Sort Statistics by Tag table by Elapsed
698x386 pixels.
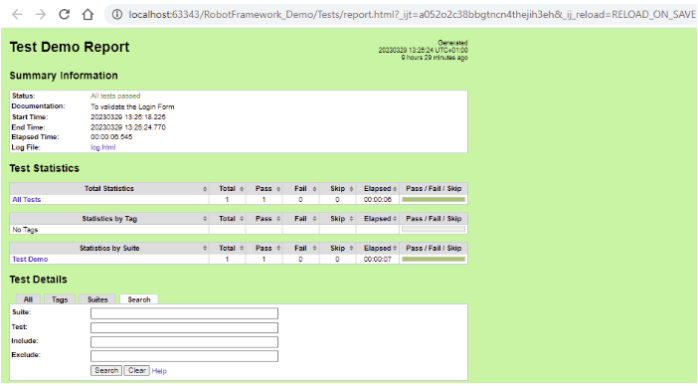[x=378, y=219]
